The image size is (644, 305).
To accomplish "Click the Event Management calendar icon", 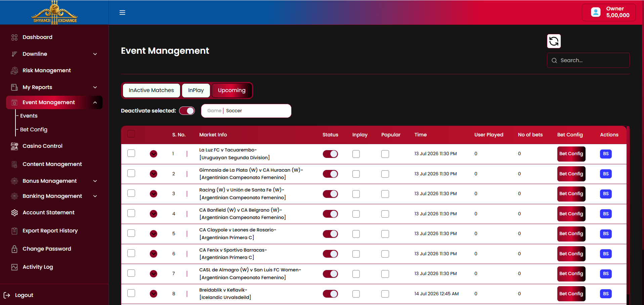I will 14,102.
